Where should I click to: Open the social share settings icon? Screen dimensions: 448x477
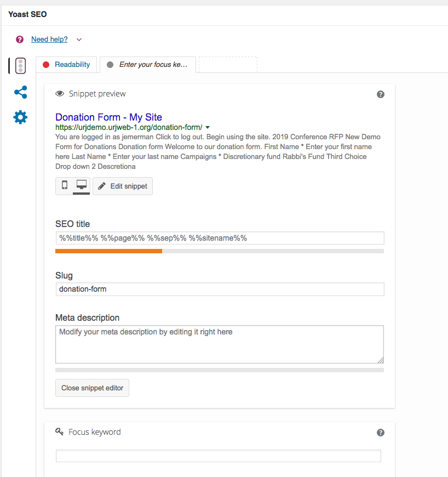tap(20, 92)
